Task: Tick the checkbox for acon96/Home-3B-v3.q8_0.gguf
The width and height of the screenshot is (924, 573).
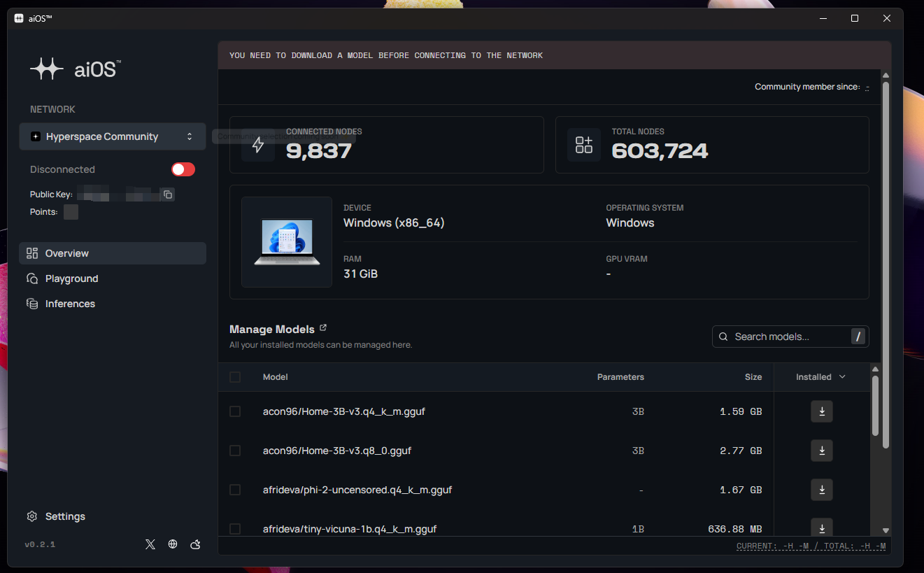Action: click(x=235, y=451)
